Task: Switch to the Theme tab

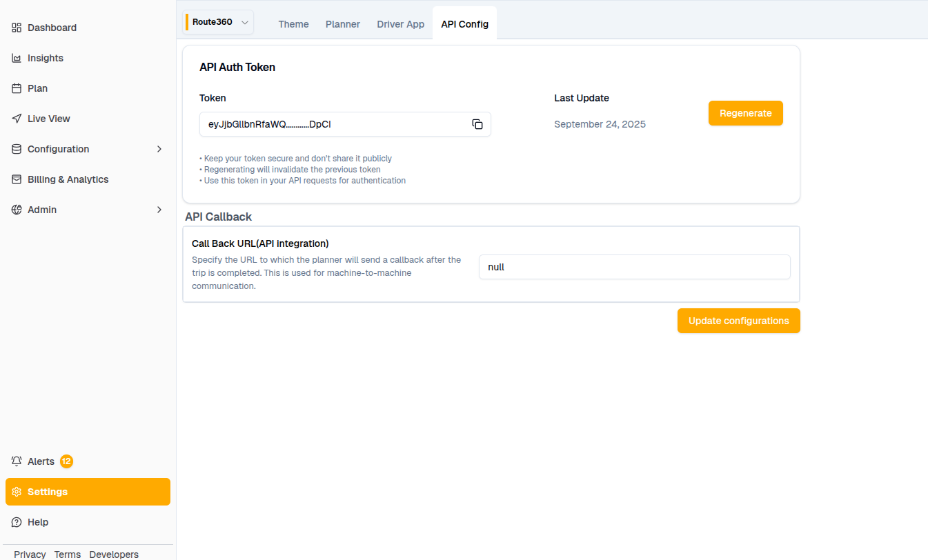Action: pyautogui.click(x=293, y=24)
